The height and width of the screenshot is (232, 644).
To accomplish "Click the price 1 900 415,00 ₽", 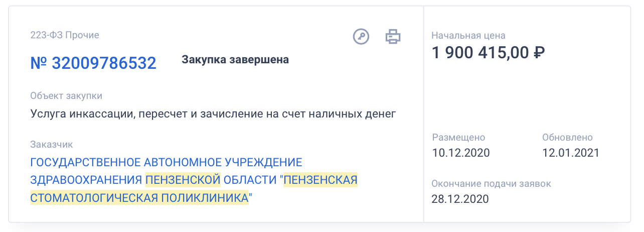I will pyautogui.click(x=489, y=52).
